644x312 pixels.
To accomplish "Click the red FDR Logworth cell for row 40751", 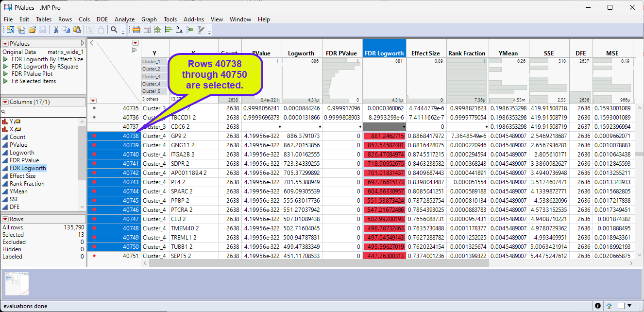I will (x=384, y=256).
